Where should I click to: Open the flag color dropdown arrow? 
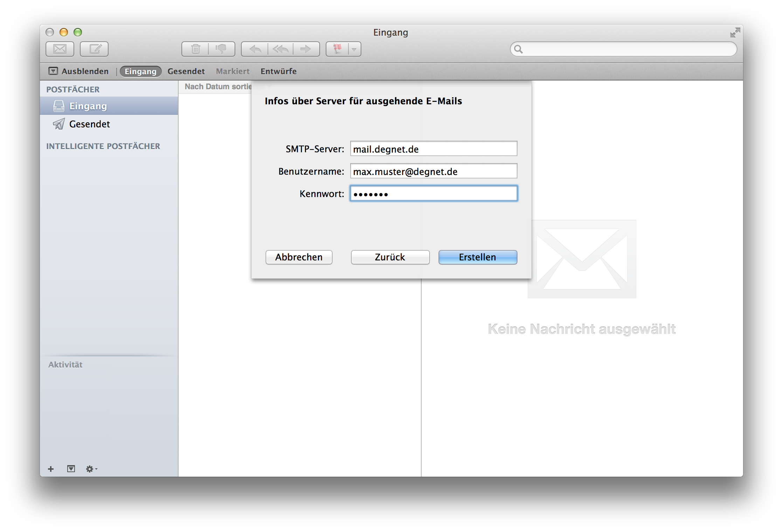point(354,49)
